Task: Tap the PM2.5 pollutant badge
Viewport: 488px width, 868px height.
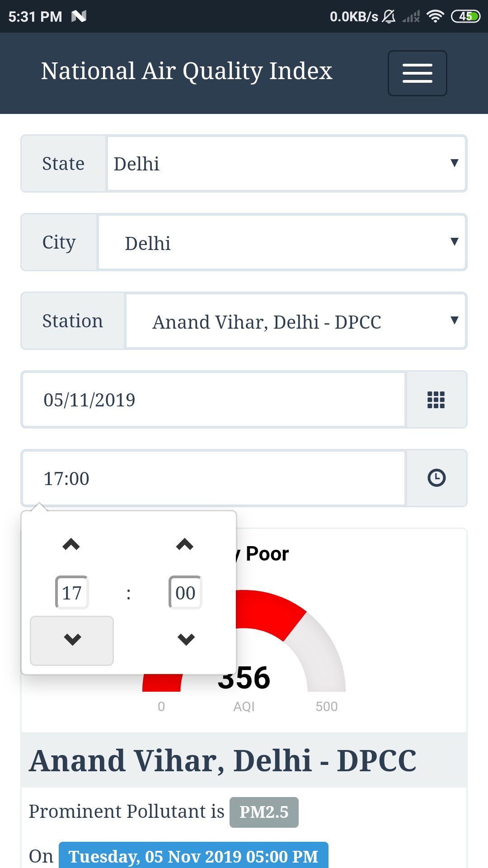Action: click(x=264, y=812)
